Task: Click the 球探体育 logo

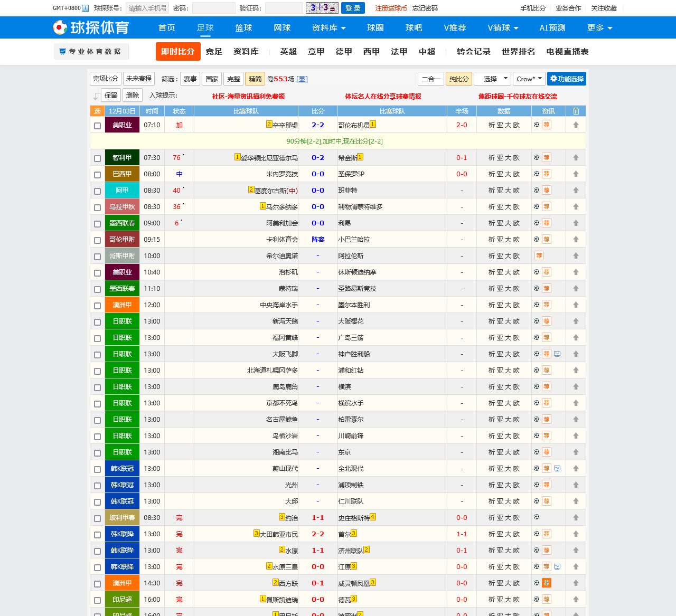Action: (x=91, y=27)
